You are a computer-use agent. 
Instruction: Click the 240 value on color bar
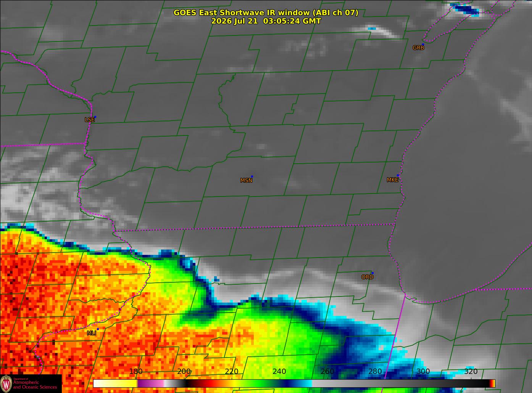[279, 372]
